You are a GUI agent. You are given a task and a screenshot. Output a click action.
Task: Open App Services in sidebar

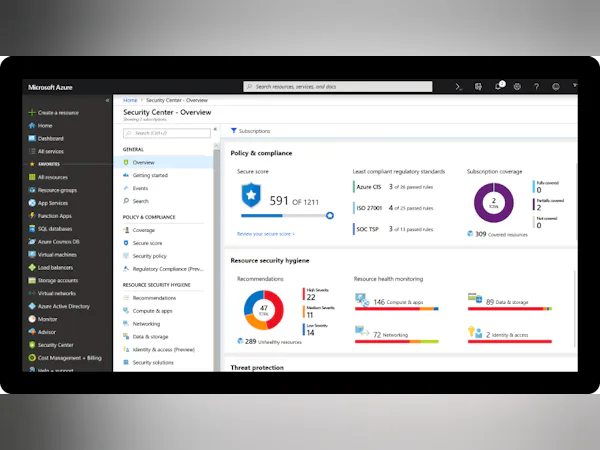point(48,203)
